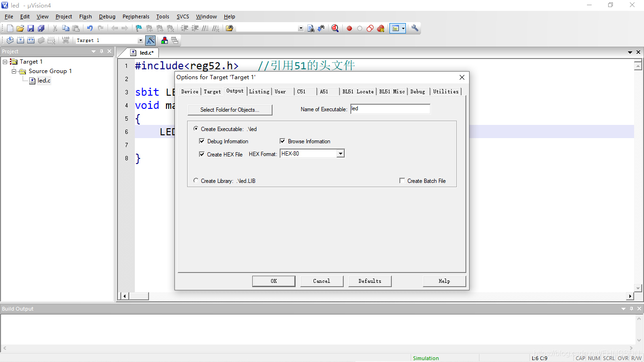Open Manage Components colored blocks icon
The width and height of the screenshot is (644, 362).
click(x=164, y=41)
